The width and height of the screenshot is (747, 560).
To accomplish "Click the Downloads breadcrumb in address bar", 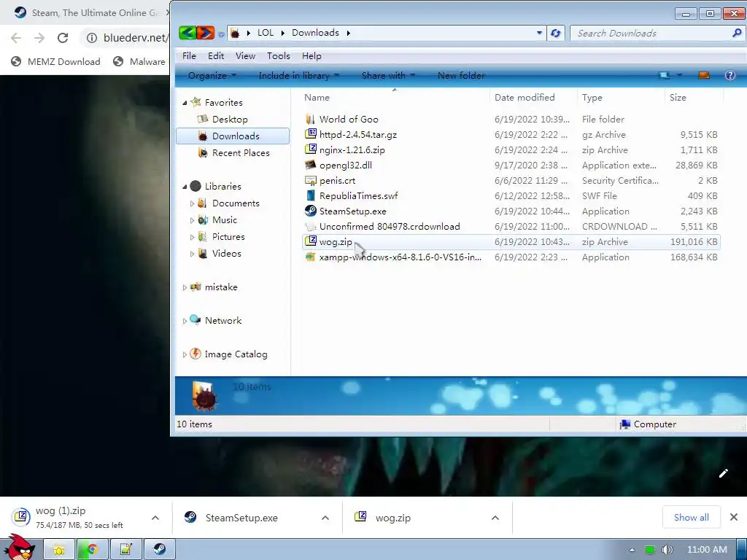I will coord(315,33).
